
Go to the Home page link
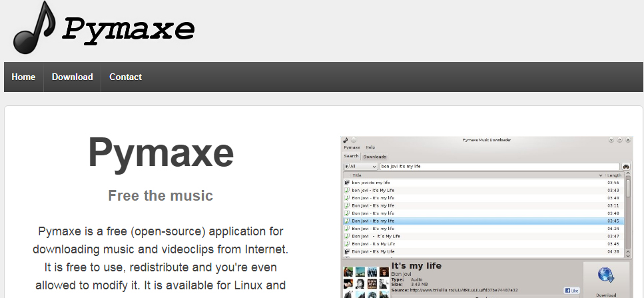pyautogui.click(x=23, y=77)
